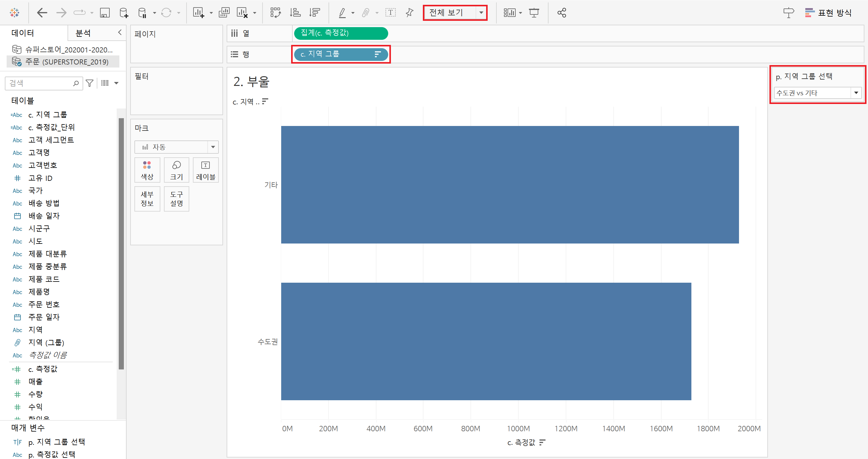The image size is (868, 459).
Task: Toggle the highlighter pen tool
Action: point(342,13)
